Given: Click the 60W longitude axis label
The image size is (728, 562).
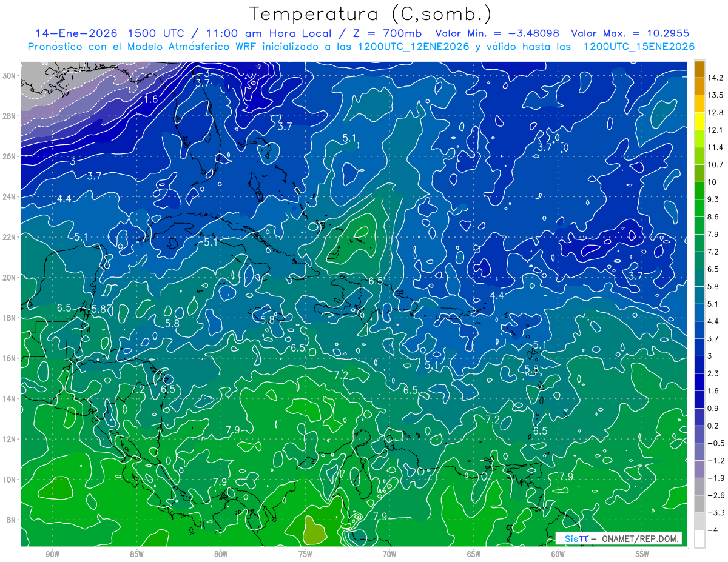Looking at the screenshot, I should pos(558,555).
